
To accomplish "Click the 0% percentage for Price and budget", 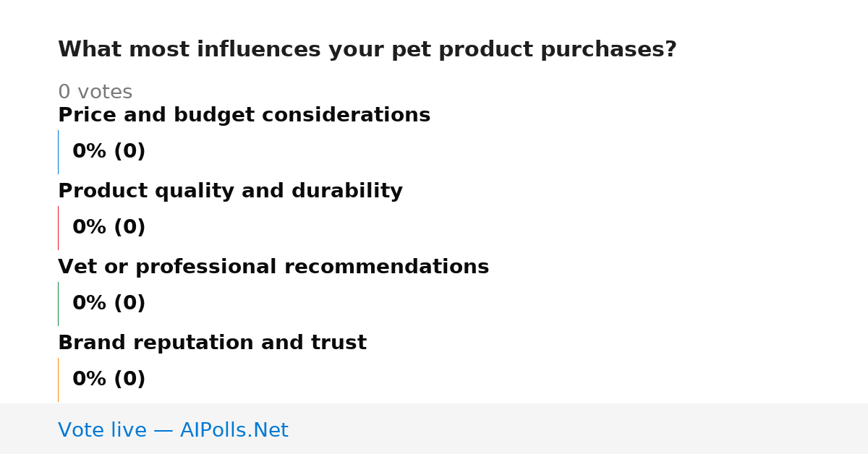I will point(90,152).
